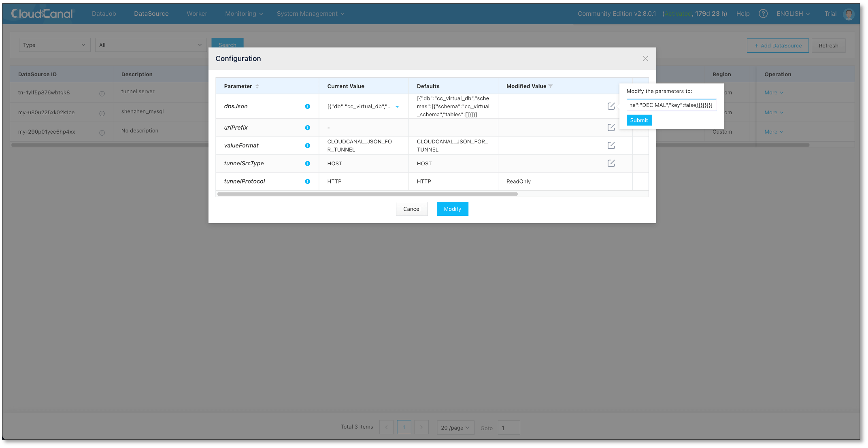Image resolution: width=868 pixels, height=448 pixels.
Task: Click Submit in the parameter modification popup
Action: pyautogui.click(x=639, y=120)
